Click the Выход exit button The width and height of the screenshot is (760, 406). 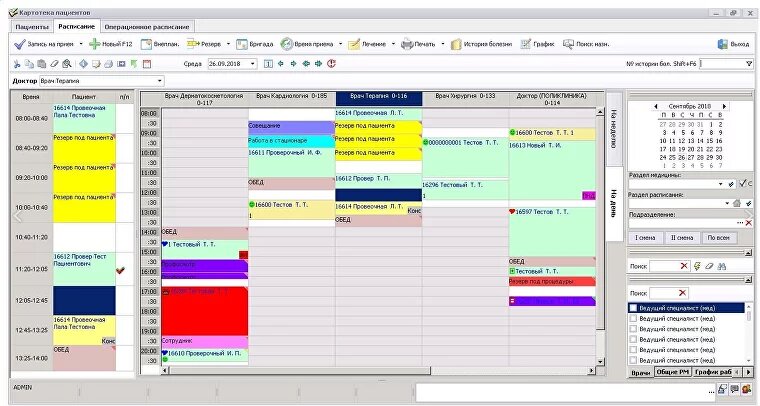pos(733,44)
